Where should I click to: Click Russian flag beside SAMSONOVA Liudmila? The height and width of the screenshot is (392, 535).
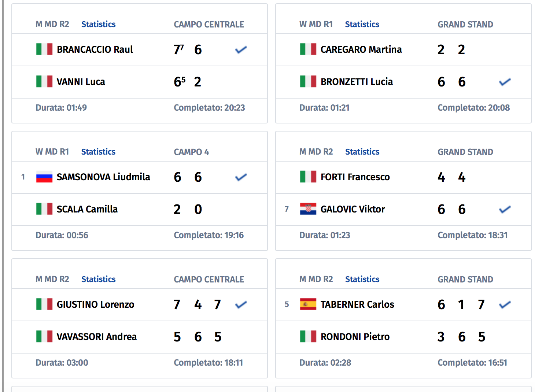click(44, 177)
